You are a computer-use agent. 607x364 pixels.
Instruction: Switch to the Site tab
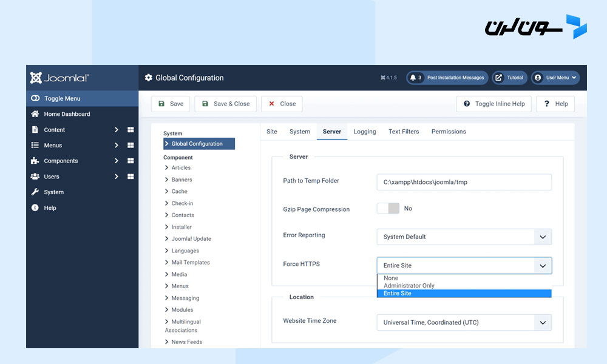(272, 132)
